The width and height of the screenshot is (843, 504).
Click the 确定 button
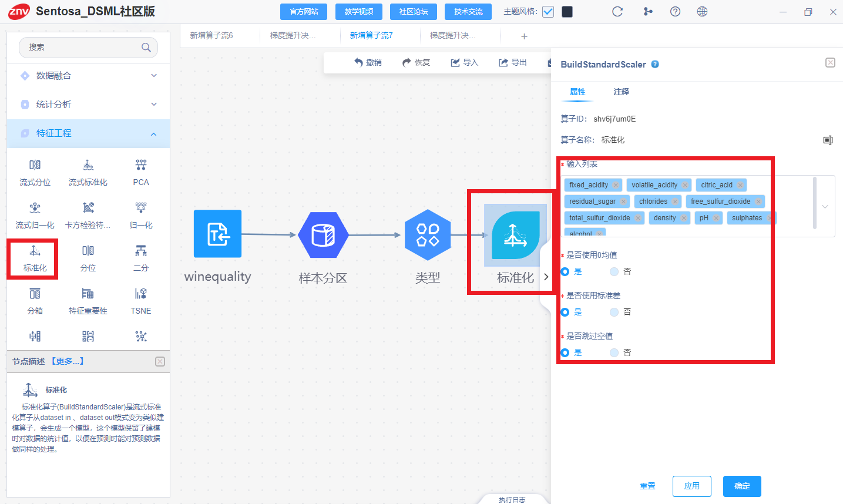coord(742,486)
